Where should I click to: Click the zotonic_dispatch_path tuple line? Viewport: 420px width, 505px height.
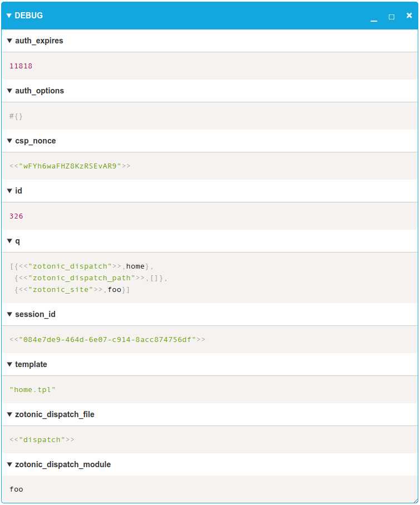[91, 278]
